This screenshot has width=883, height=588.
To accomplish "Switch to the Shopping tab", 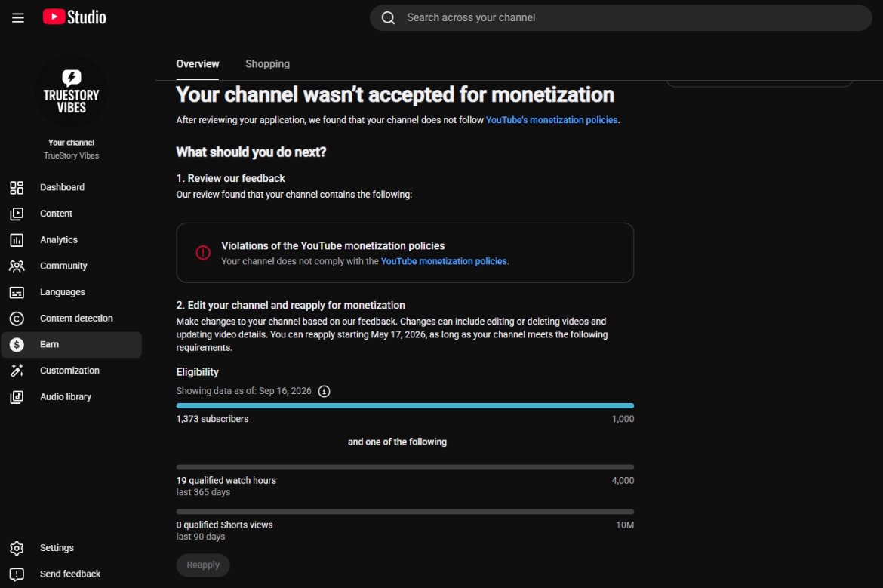I will [x=267, y=64].
